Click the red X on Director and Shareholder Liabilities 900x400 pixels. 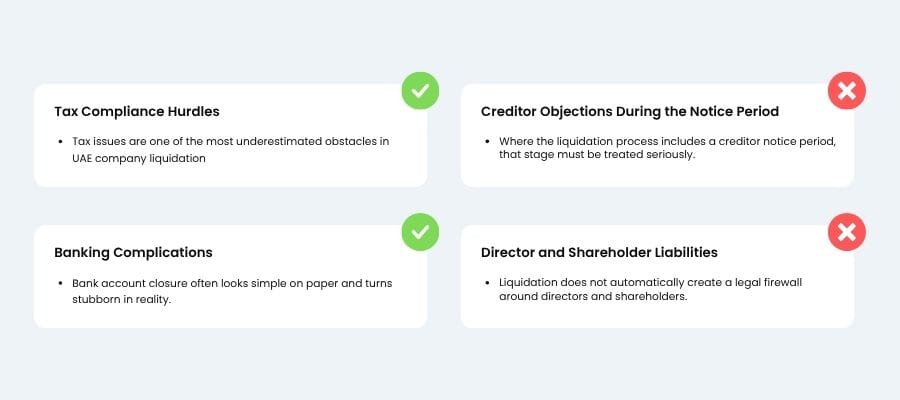pyautogui.click(x=847, y=232)
